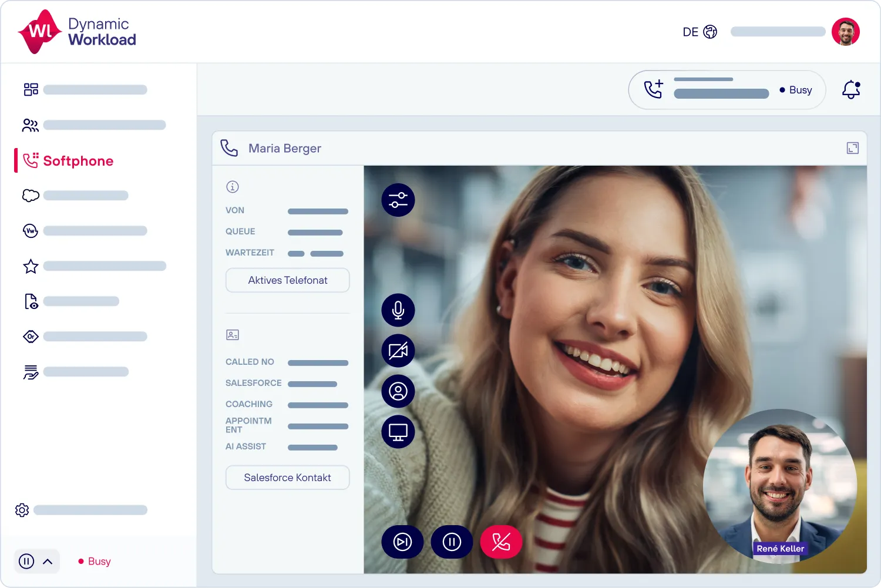Image resolution: width=881 pixels, height=588 pixels.
Task: Click the WARTEZEIT label
Action: click(x=250, y=253)
